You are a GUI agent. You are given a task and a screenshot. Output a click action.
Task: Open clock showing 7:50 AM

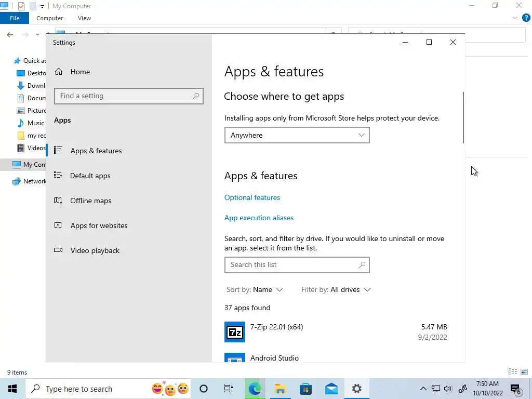487,389
